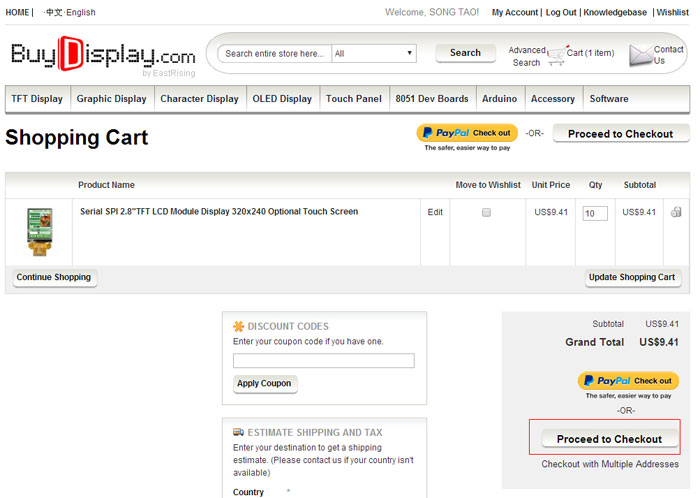Screen dimensions: 700x498
Task: Open the TFT LCD module product thumbnail
Action: pos(39,232)
